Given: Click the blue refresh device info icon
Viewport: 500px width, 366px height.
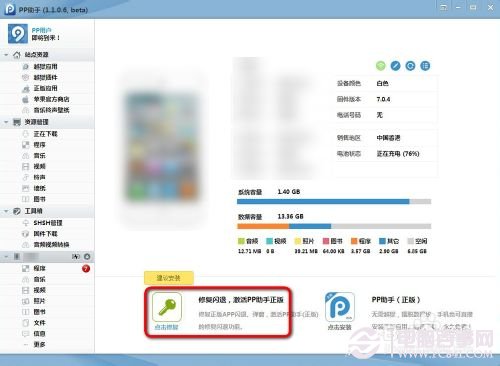Looking at the screenshot, I should pyautogui.click(x=410, y=66).
